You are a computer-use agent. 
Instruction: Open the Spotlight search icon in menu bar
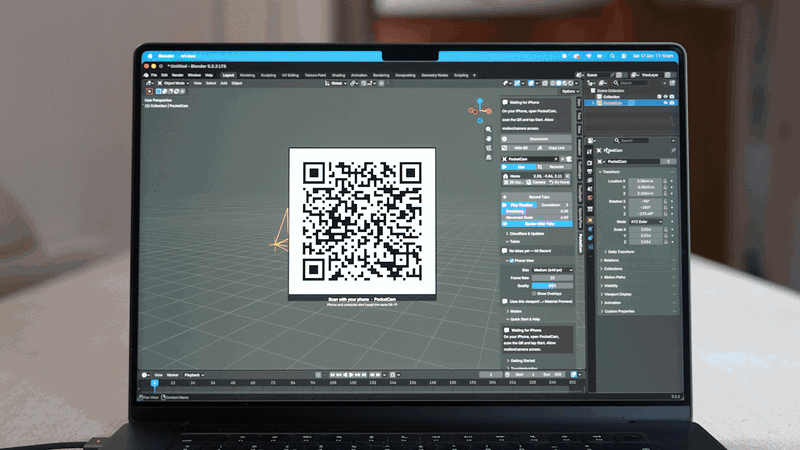pos(612,56)
